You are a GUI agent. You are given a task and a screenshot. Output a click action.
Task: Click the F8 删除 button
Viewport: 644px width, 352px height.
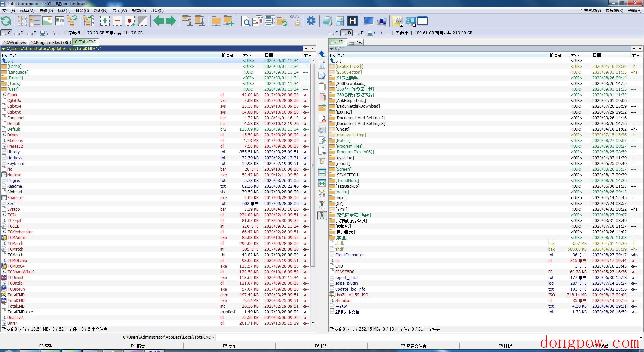[505, 346]
